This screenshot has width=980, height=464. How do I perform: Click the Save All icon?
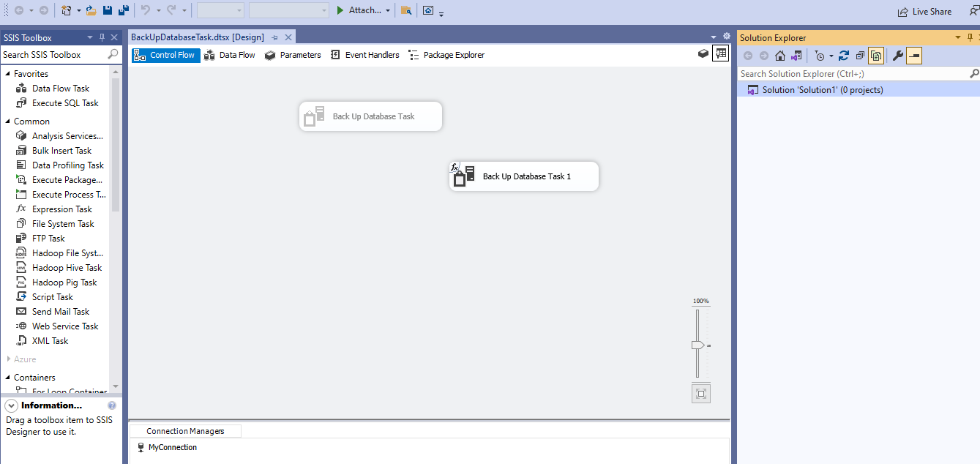[124, 10]
